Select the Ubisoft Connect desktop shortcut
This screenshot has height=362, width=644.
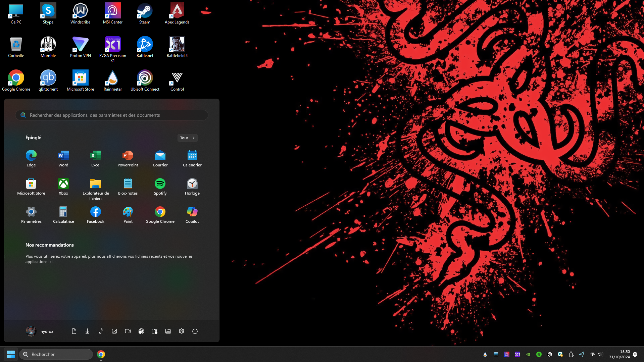[x=145, y=81]
